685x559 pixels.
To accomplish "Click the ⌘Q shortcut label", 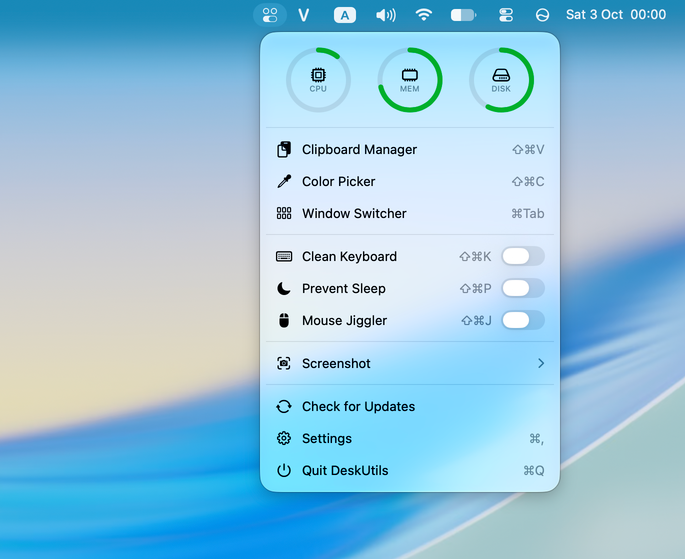I will pyautogui.click(x=534, y=470).
